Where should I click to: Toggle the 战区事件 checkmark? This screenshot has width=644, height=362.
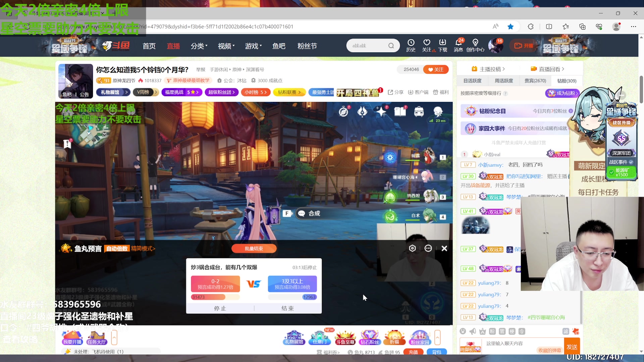pyautogui.click(x=631, y=162)
